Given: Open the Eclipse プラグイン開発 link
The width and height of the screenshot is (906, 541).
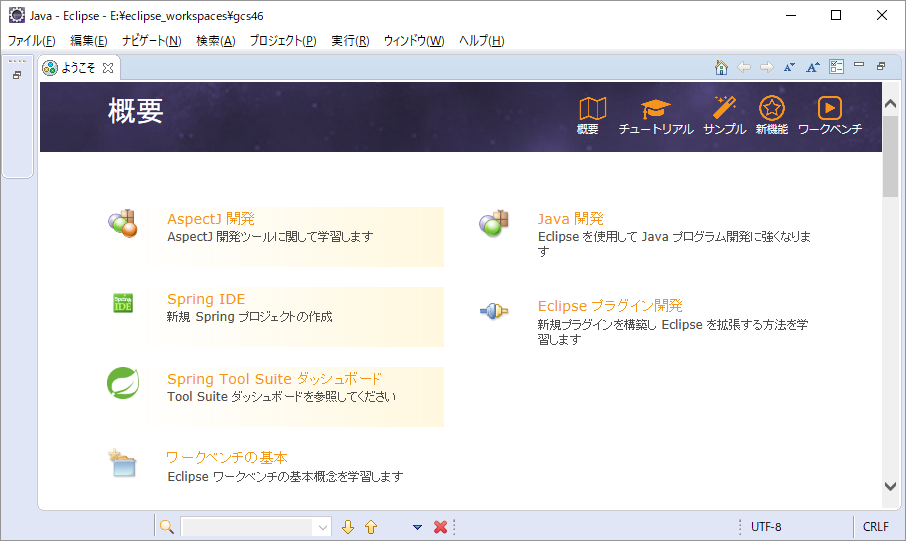Looking at the screenshot, I should click(x=610, y=306).
